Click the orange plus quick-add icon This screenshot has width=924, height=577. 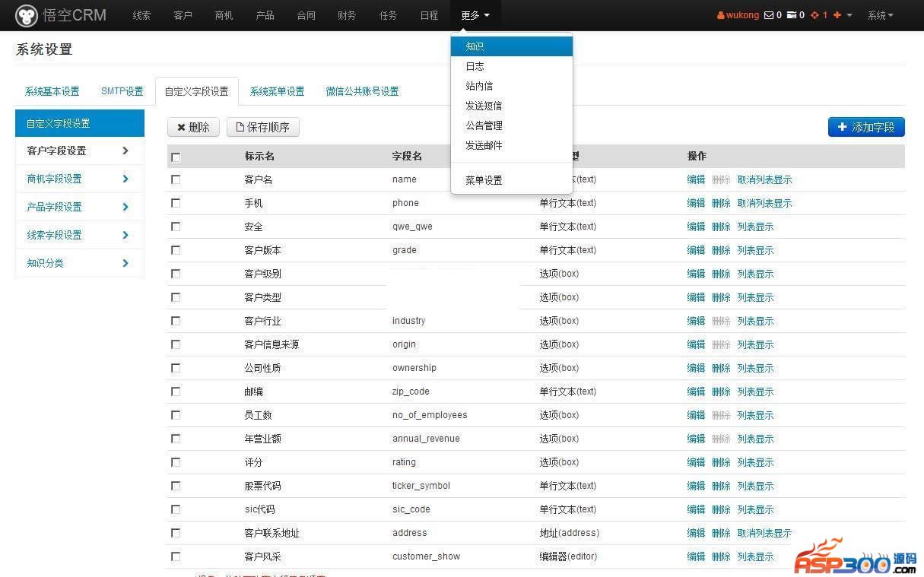coord(837,15)
